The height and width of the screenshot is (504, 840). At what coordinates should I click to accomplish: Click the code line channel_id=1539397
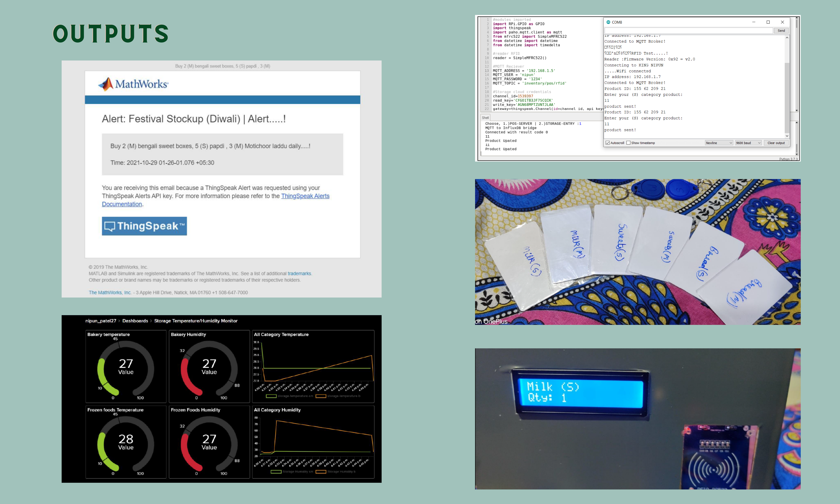513,96
